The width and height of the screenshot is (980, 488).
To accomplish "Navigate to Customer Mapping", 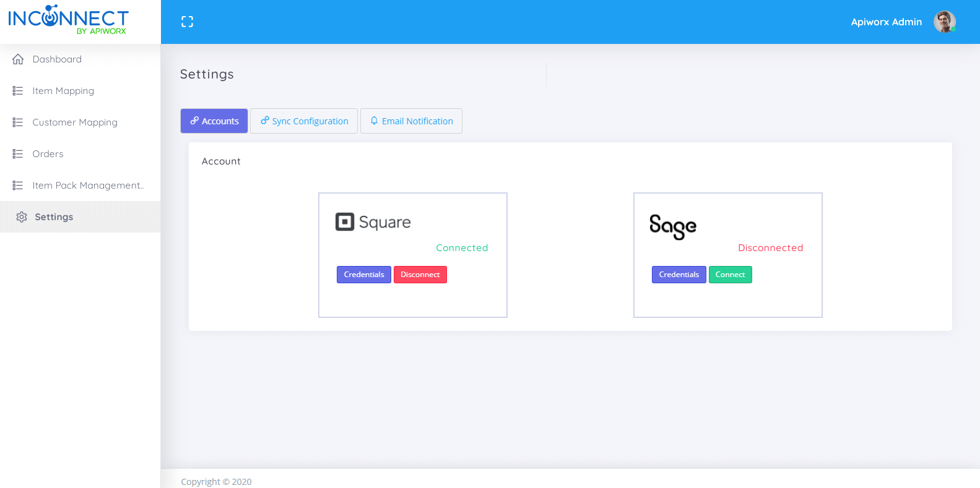I will (80, 122).
